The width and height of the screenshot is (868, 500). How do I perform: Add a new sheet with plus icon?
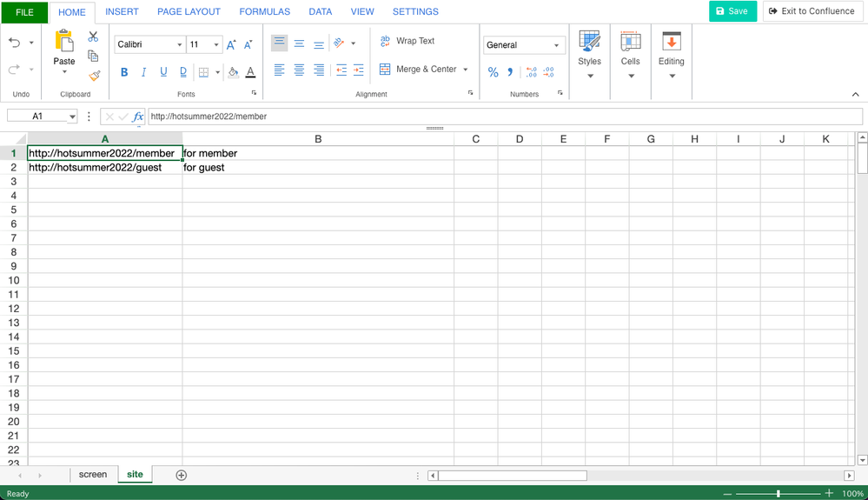click(x=181, y=475)
